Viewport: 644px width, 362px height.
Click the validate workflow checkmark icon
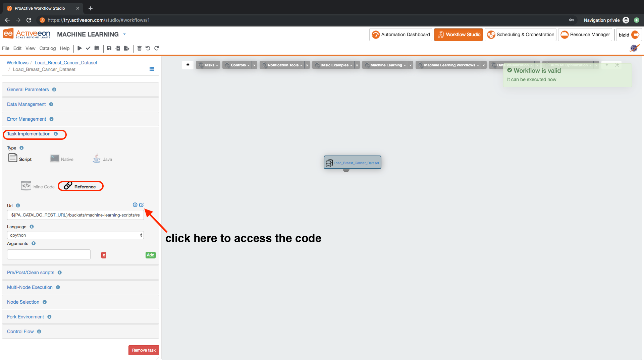88,48
